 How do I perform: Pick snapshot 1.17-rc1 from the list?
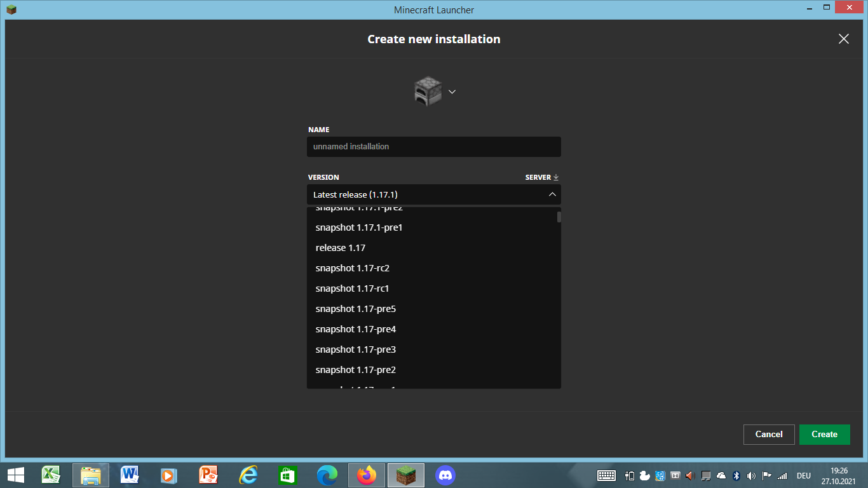352,288
